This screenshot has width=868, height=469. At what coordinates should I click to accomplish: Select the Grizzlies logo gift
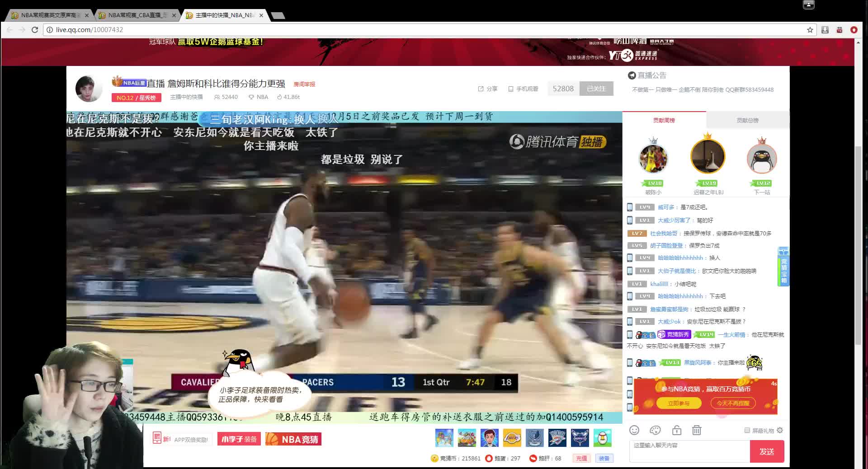click(x=534, y=438)
